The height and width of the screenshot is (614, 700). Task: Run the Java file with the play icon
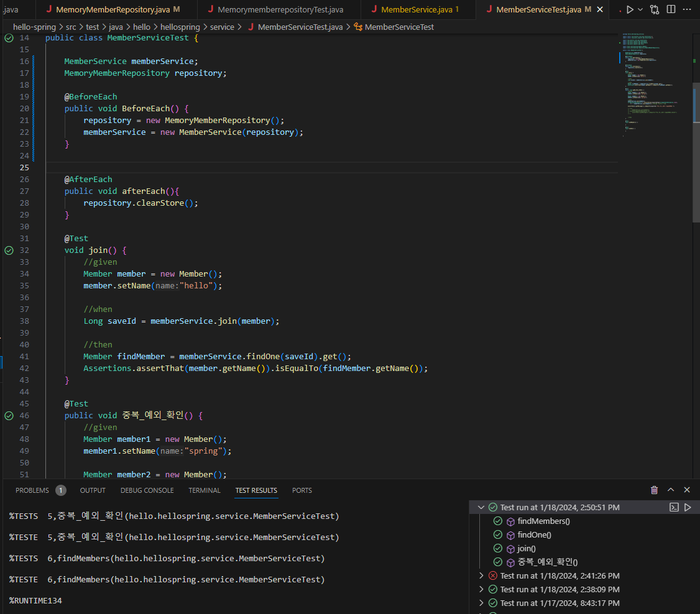[629, 9]
